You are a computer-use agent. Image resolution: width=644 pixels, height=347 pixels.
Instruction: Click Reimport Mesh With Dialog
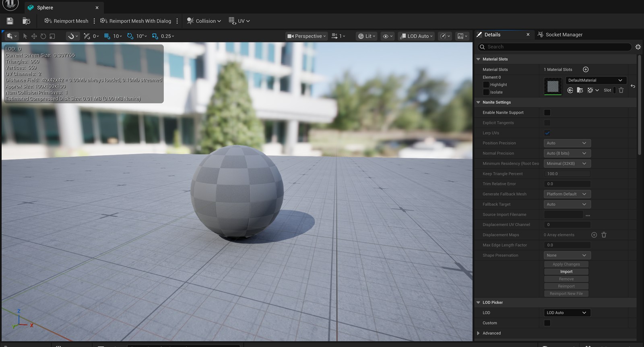tap(136, 21)
